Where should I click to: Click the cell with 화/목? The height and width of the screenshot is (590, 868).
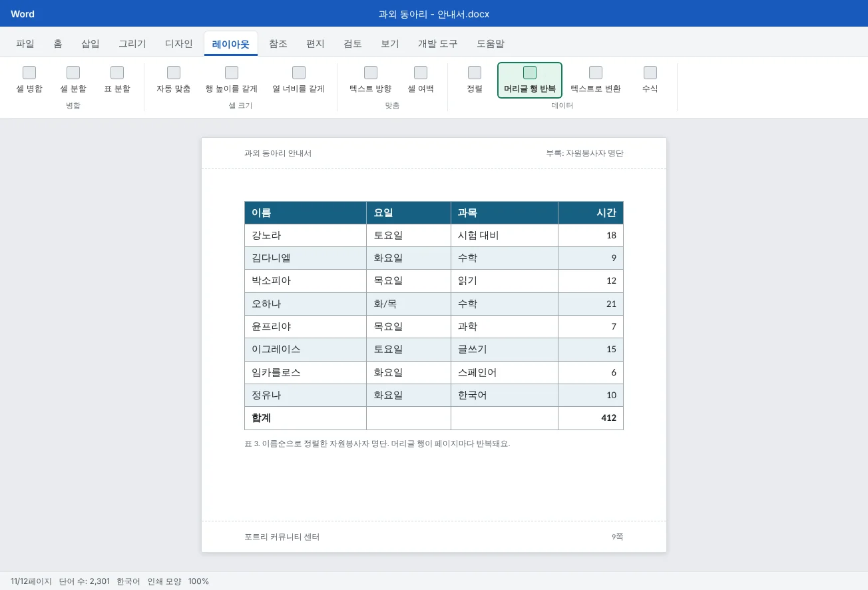coord(409,304)
